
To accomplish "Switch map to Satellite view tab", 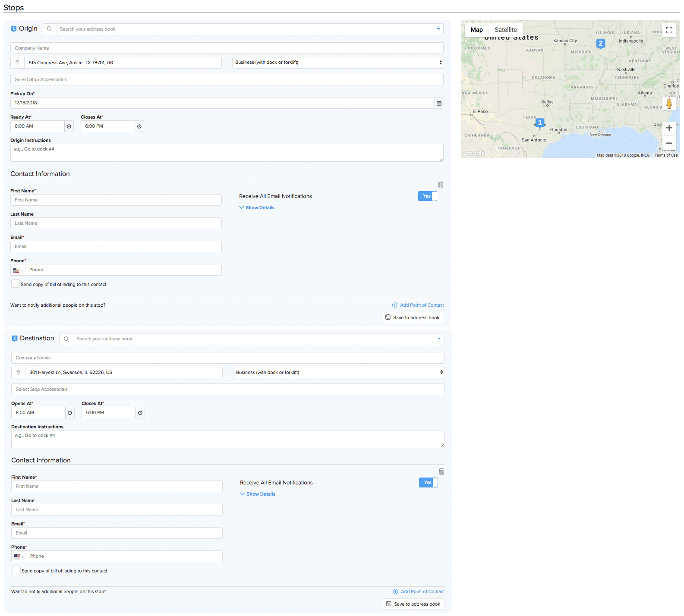I will click(506, 30).
